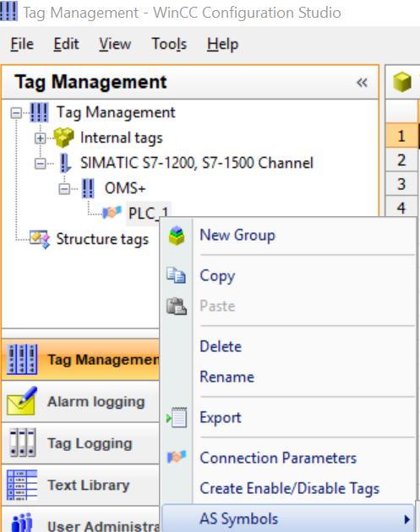This screenshot has height=532, width=420.
Task: Choose Rename from the context menu
Action: tap(226, 377)
